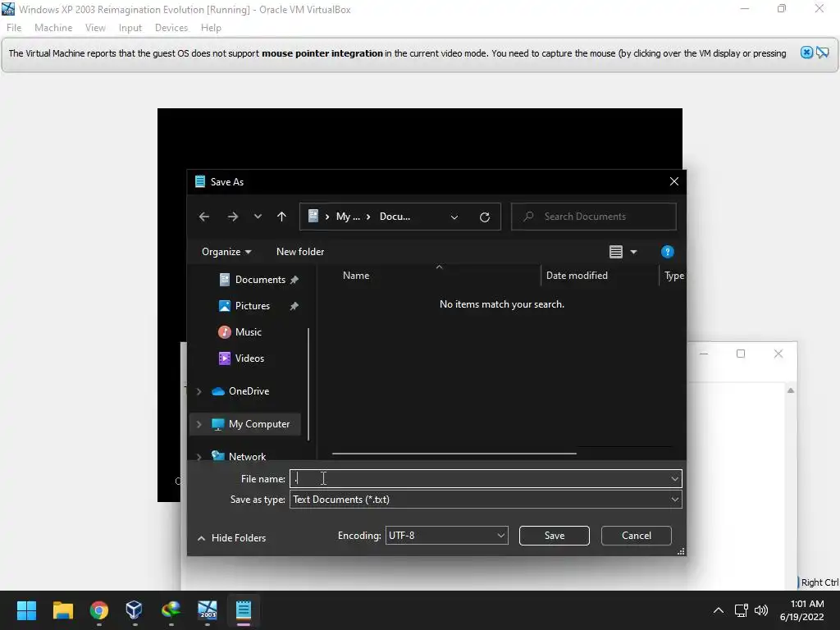
Task: Open the blue Help question mark
Action: [x=667, y=252]
